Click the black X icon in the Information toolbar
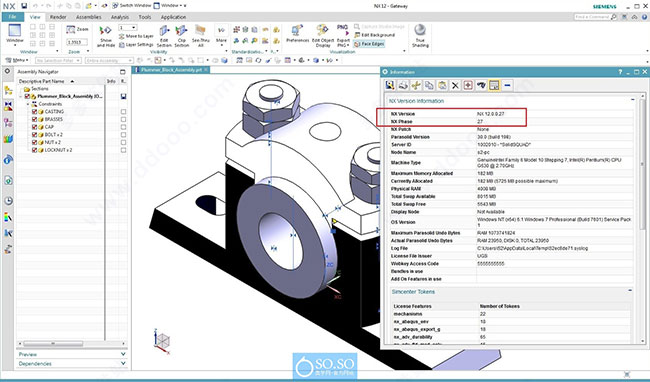The image size is (650, 382). click(x=455, y=85)
